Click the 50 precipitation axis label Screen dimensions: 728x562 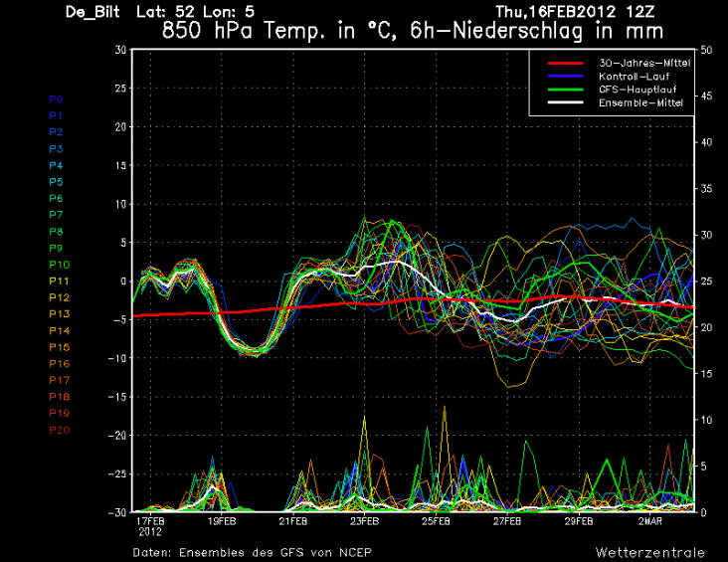point(706,50)
